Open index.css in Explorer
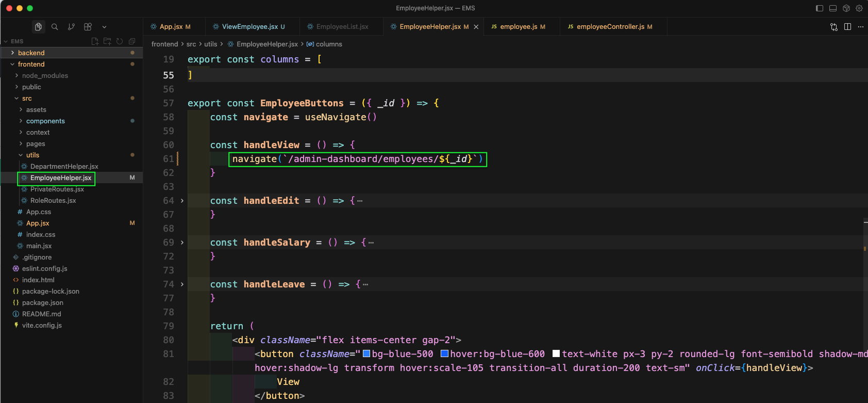The image size is (868, 403). pyautogui.click(x=71, y=234)
